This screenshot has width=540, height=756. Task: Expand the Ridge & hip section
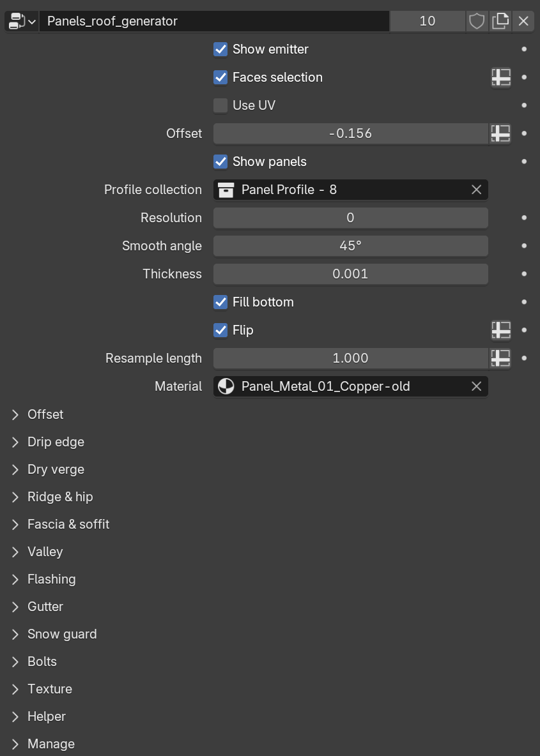[x=60, y=497]
